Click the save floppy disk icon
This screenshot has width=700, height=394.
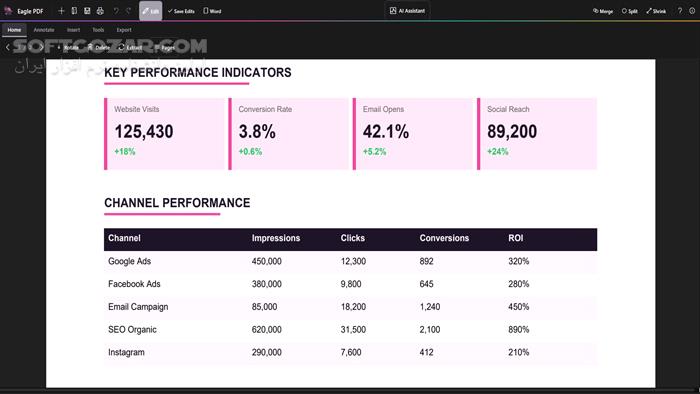(x=87, y=11)
